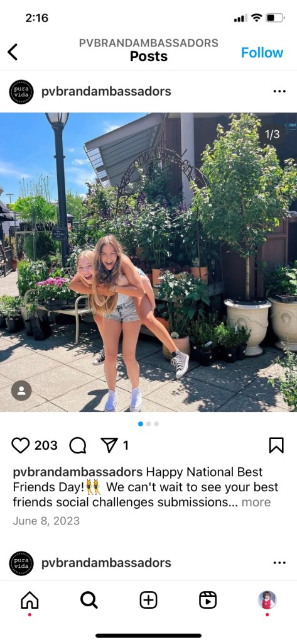
Task: Show tagged people with the person icon on the photo
Action: point(21,391)
